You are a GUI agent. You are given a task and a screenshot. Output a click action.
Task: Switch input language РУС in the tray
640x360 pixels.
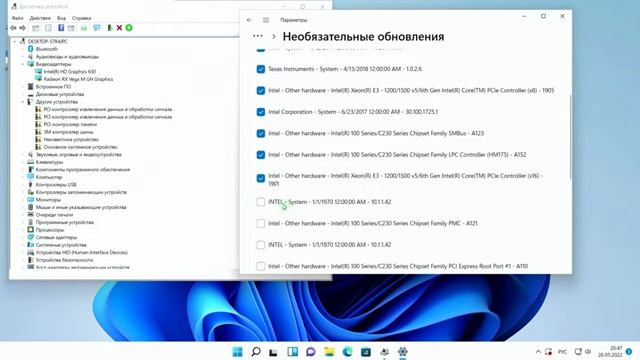[x=562, y=351]
